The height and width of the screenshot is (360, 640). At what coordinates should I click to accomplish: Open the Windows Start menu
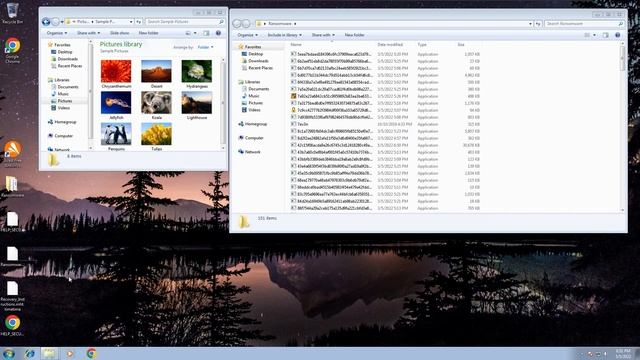(x=9, y=353)
